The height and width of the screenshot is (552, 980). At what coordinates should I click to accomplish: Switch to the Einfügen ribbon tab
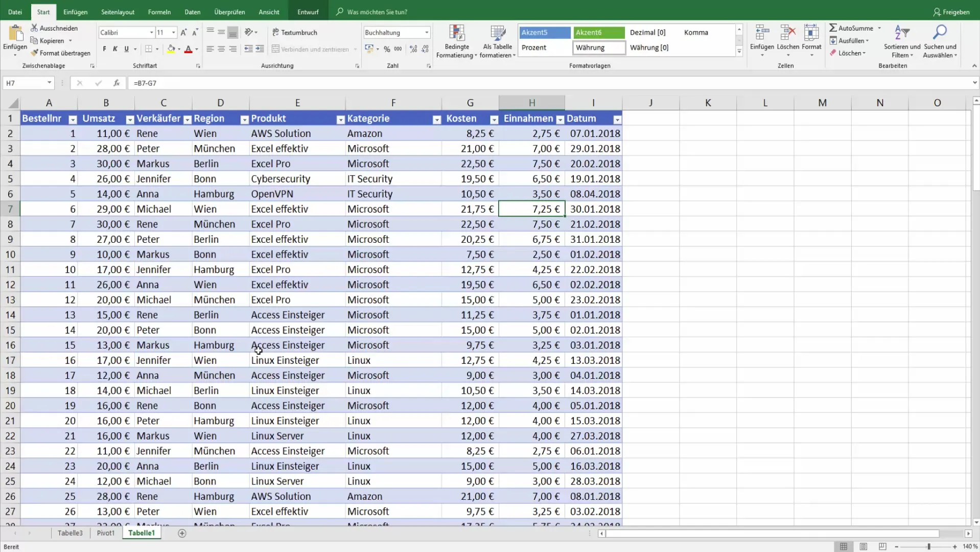coord(75,12)
